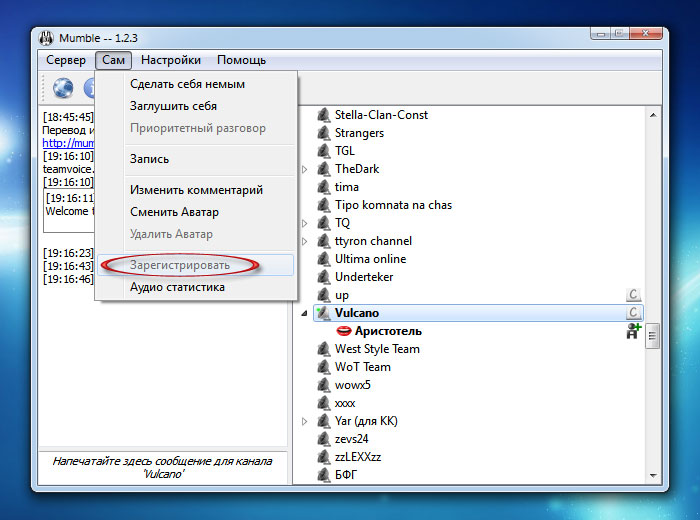Click the [18:45:45] log timestamp
Viewport: 700px width, 520px height.
[x=68, y=117]
